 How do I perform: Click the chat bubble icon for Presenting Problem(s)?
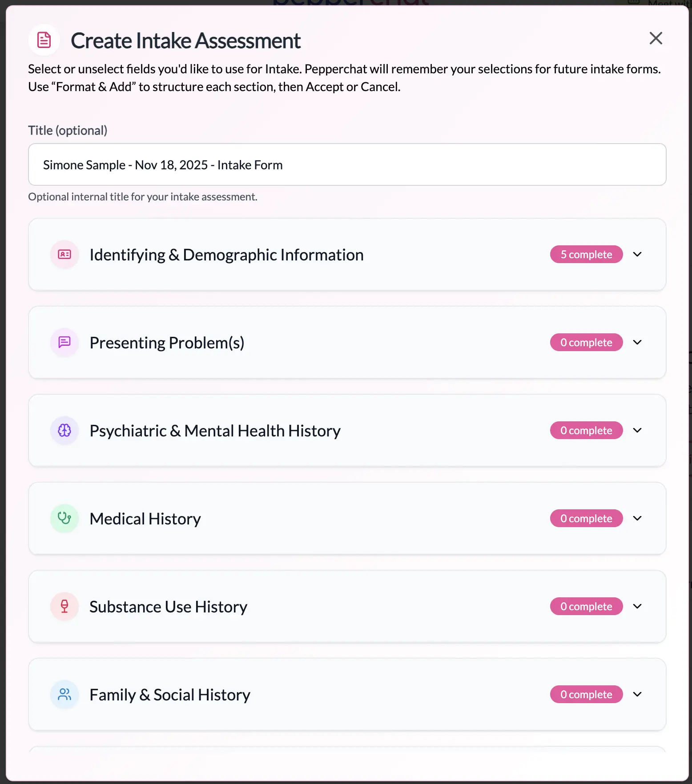pos(64,342)
